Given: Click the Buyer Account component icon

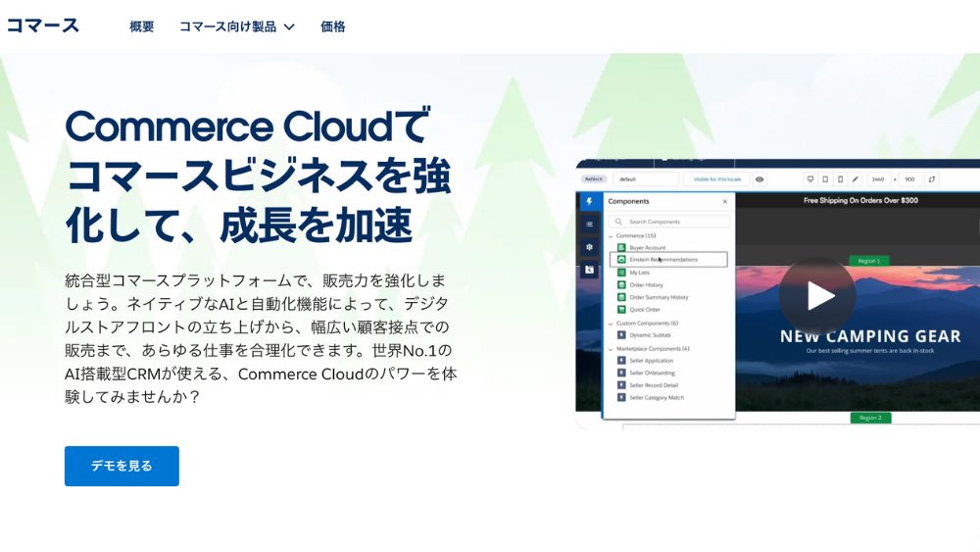Looking at the screenshot, I should (x=621, y=247).
